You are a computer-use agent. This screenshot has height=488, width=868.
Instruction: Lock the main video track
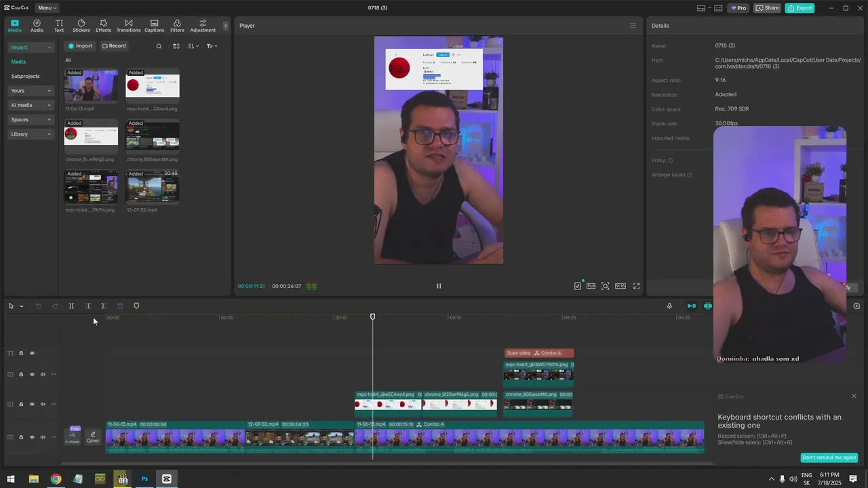coord(21,437)
